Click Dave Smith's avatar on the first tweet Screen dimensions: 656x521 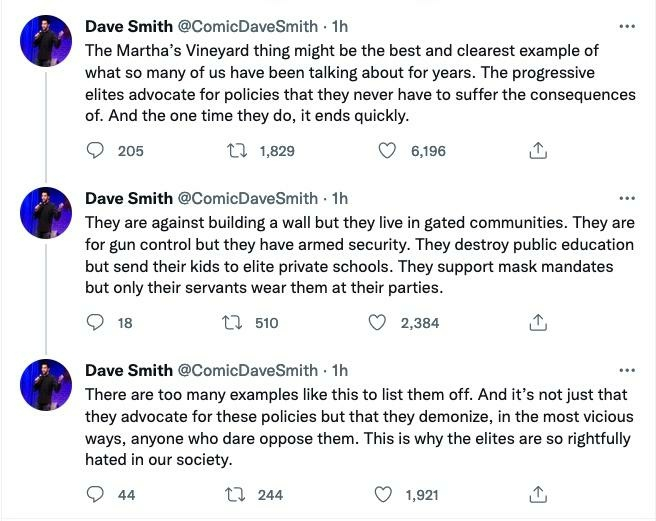click(x=46, y=42)
